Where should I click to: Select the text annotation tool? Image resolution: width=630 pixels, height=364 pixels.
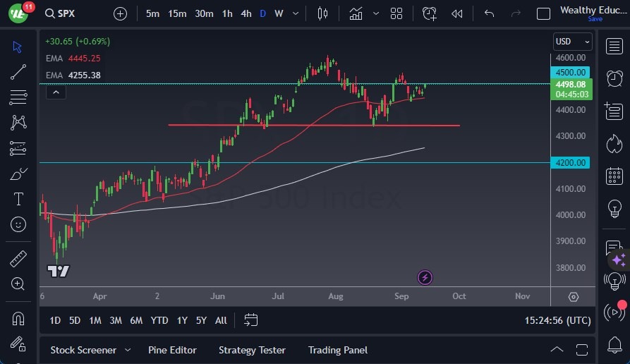click(18, 199)
